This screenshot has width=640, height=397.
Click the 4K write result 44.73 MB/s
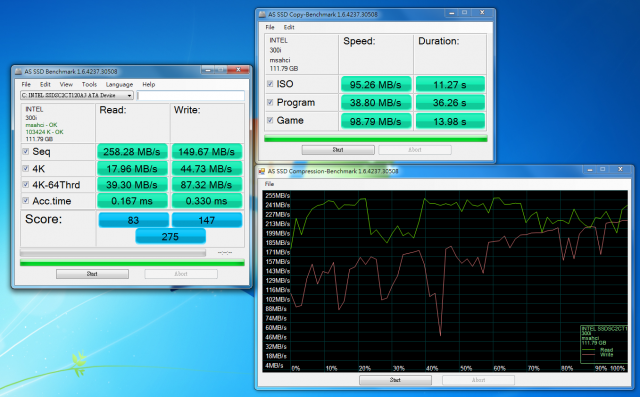click(x=207, y=169)
